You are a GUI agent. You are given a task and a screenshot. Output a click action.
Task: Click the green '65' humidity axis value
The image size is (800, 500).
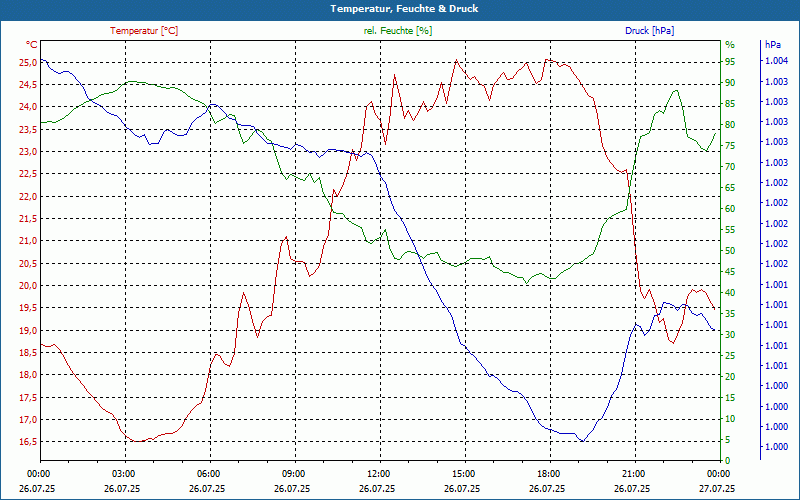730,188
